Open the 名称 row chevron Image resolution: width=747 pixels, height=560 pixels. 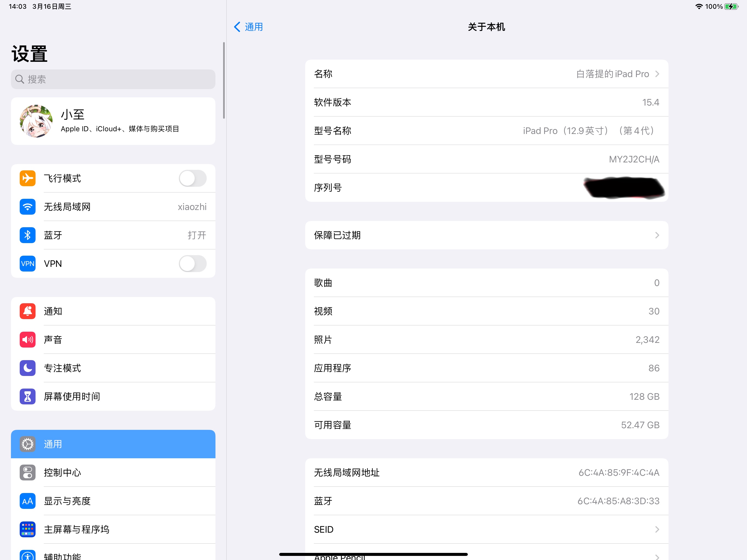click(x=657, y=74)
